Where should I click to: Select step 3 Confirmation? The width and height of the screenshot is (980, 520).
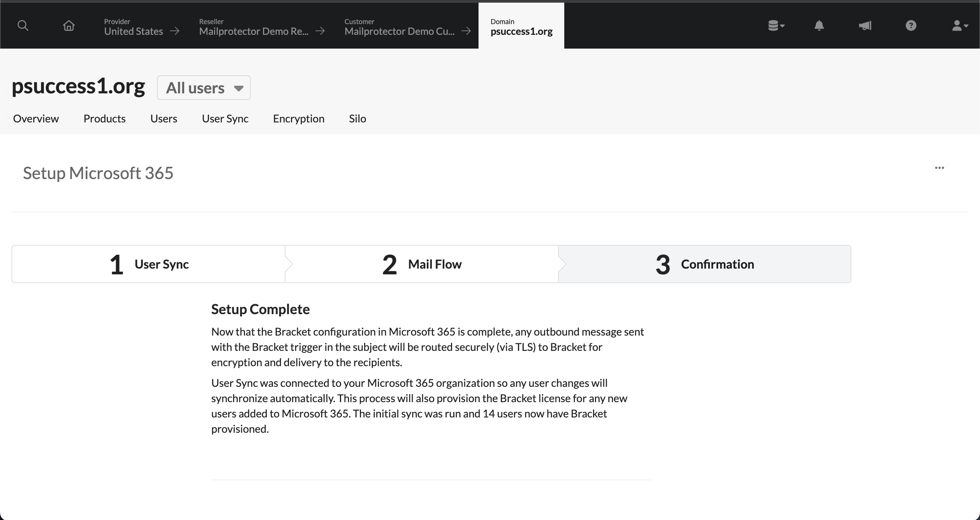click(704, 264)
